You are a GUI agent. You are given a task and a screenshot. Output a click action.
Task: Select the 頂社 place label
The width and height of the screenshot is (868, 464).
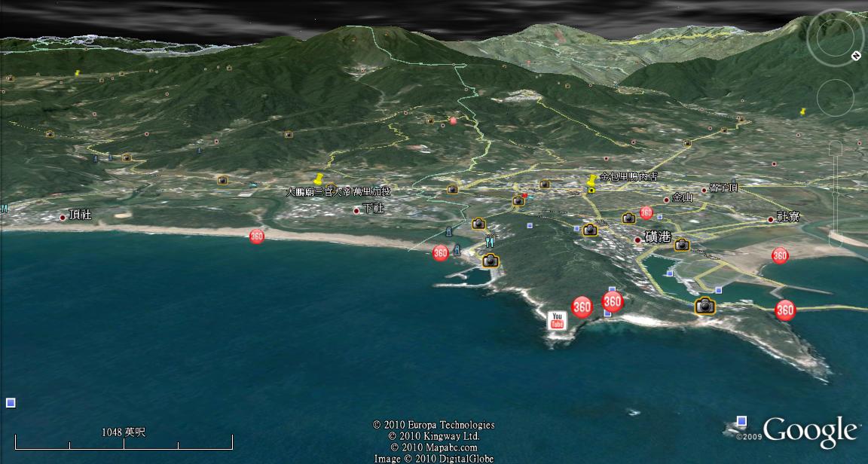pyautogui.click(x=79, y=215)
